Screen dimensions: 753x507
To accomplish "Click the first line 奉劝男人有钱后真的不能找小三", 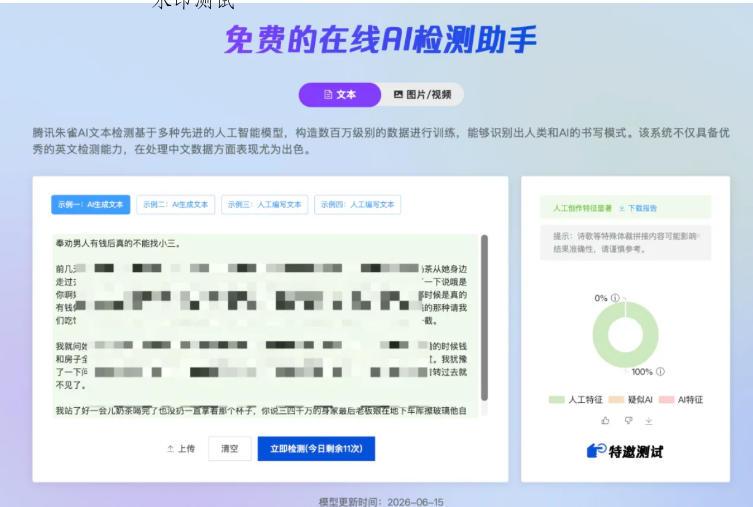I will (x=118, y=243).
